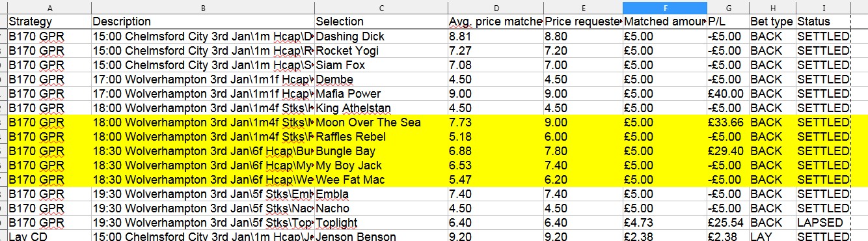Select column I header
868x241 pixels.
pyautogui.click(x=823, y=7)
